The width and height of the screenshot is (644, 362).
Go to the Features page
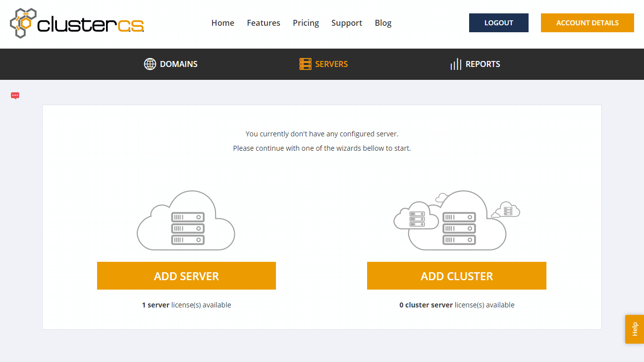(x=264, y=23)
